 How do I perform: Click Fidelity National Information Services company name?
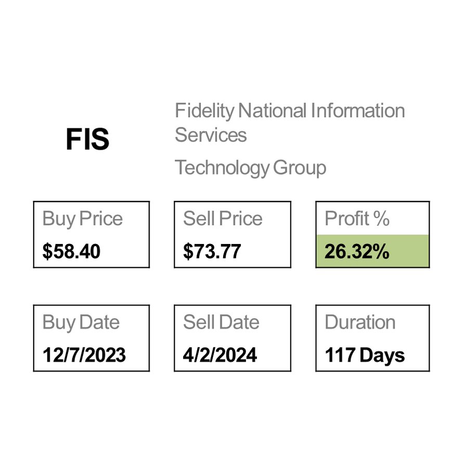[x=289, y=122]
